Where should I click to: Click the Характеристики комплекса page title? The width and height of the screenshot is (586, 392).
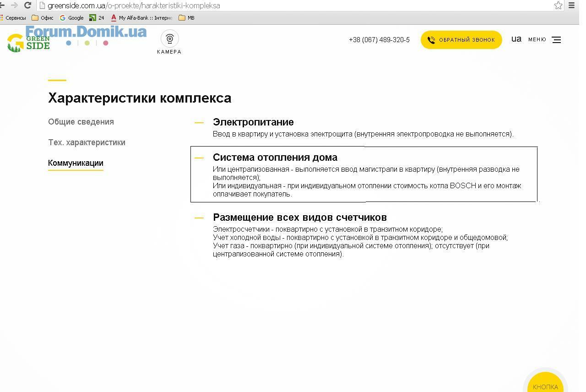coord(140,98)
